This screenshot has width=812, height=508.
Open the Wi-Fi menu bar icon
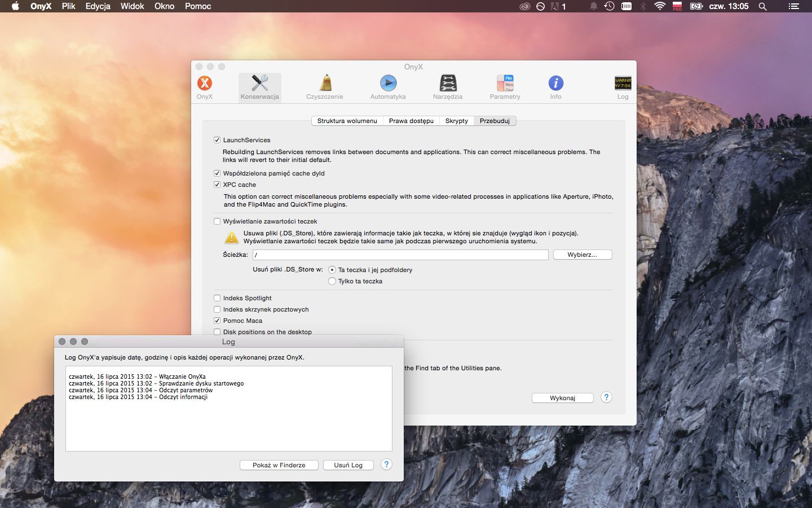660,6
